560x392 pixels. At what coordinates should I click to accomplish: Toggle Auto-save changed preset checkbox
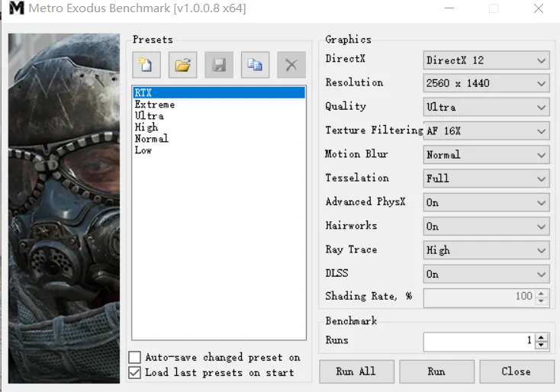click(x=134, y=357)
